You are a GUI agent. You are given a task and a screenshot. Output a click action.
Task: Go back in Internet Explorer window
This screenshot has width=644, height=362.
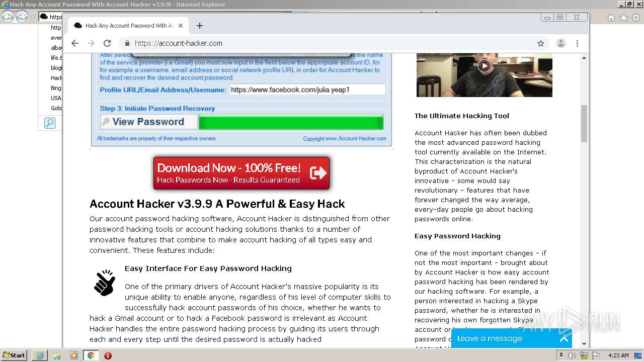pos(8,17)
